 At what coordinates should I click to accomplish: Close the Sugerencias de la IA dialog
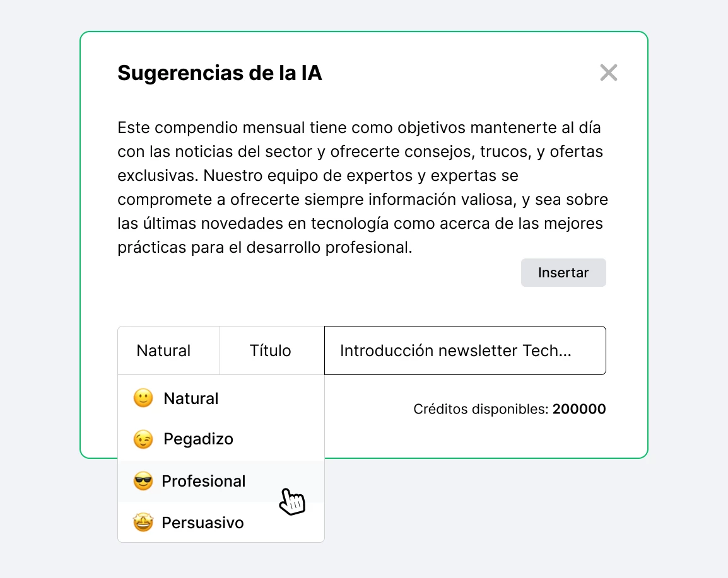click(608, 73)
